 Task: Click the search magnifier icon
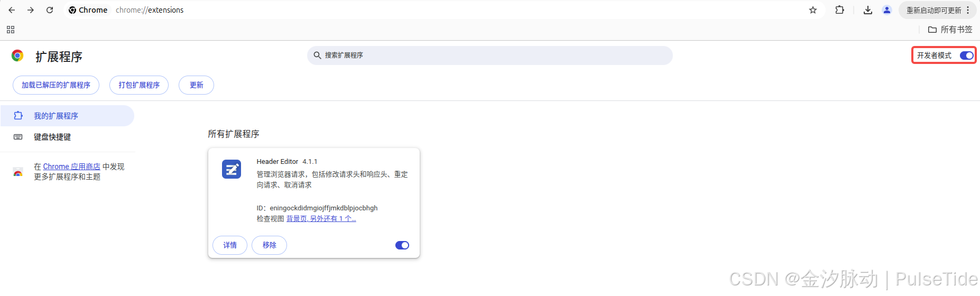click(x=317, y=55)
